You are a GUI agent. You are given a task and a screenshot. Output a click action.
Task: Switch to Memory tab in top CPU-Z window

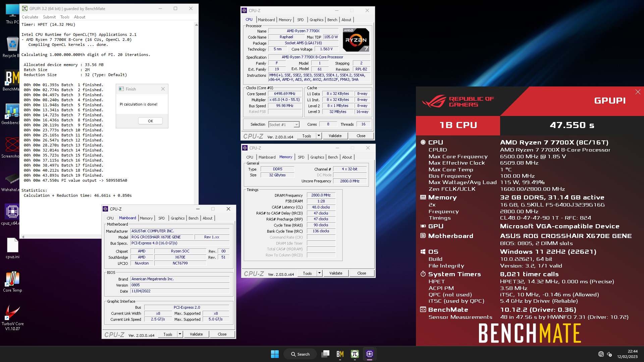pyautogui.click(x=285, y=20)
